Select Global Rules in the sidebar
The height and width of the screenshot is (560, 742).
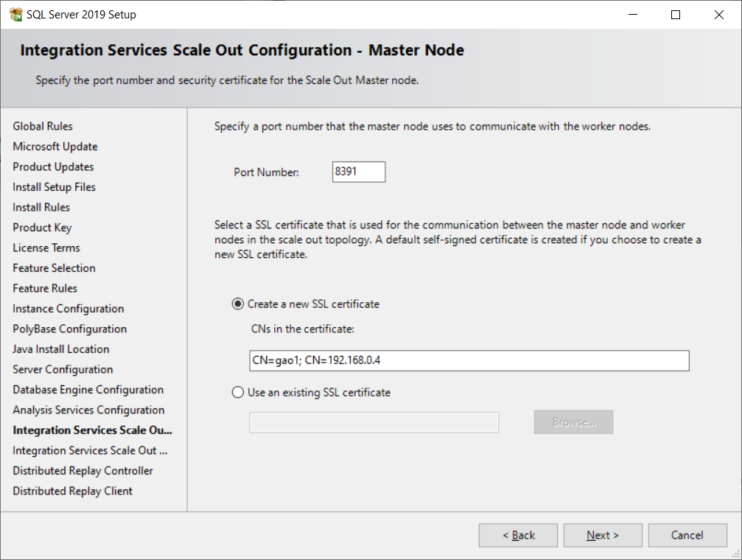click(42, 126)
